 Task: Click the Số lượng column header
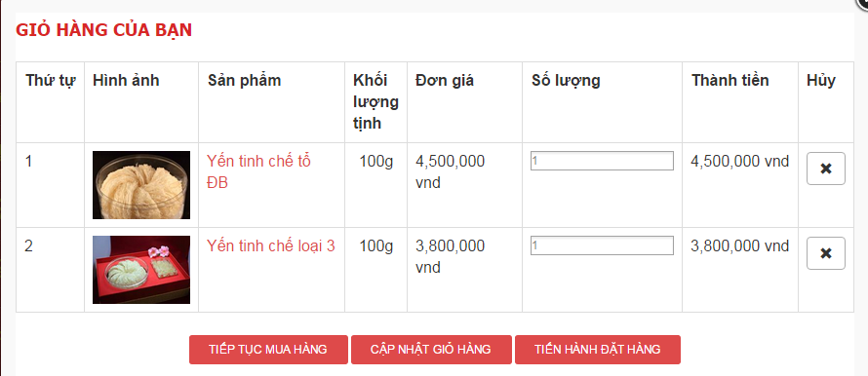566,81
